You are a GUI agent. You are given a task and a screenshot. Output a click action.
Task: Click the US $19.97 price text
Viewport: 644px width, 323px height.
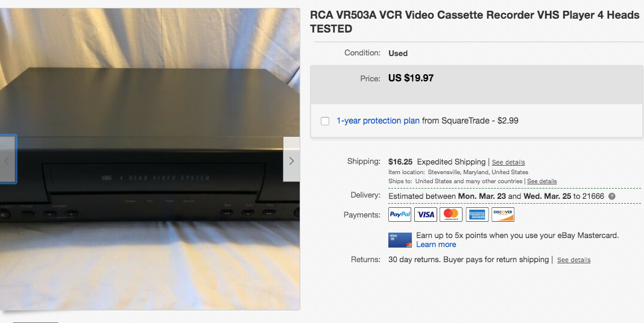coord(411,78)
